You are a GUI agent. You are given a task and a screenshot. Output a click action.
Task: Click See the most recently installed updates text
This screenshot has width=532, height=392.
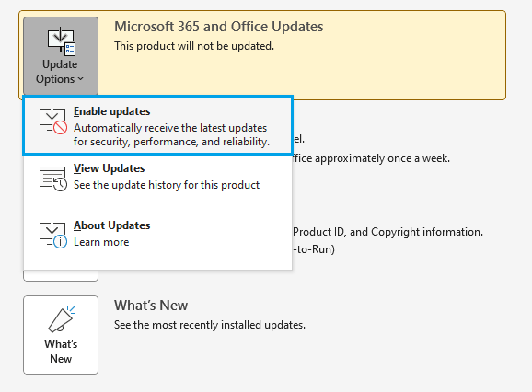[x=210, y=325]
